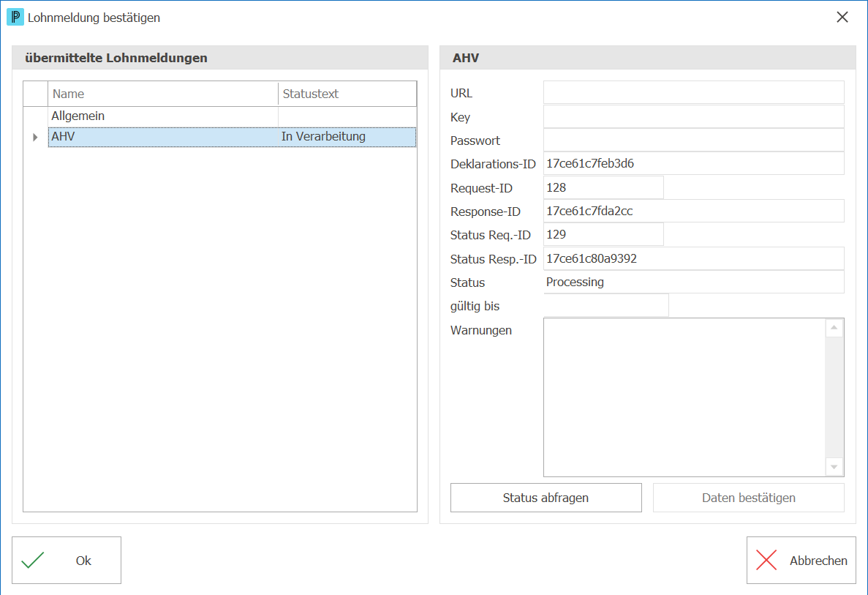Click the Status field showing Processing

click(x=694, y=282)
